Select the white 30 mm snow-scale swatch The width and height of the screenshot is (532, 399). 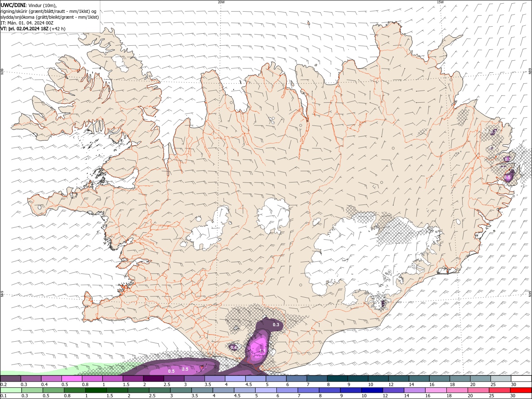[x=521, y=379]
